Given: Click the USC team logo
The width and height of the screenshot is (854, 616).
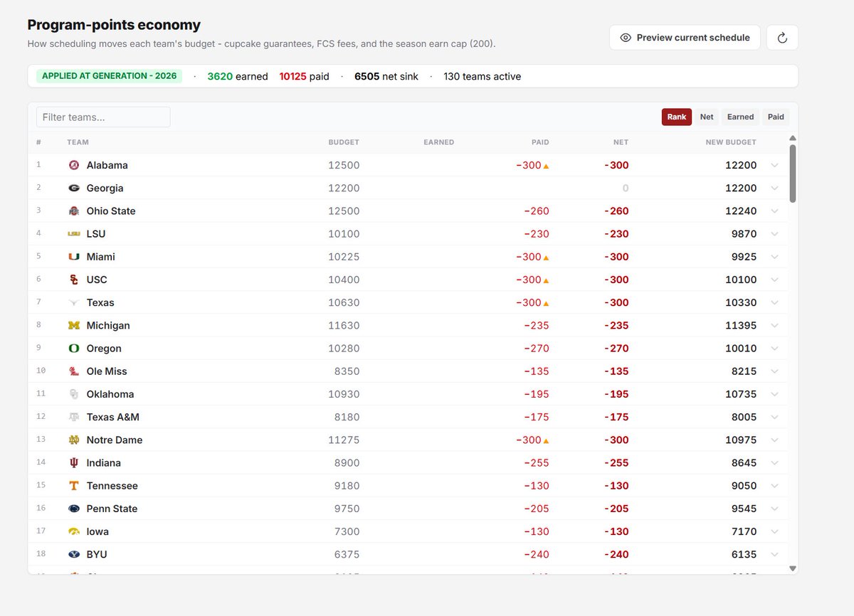Looking at the screenshot, I should click(x=74, y=280).
